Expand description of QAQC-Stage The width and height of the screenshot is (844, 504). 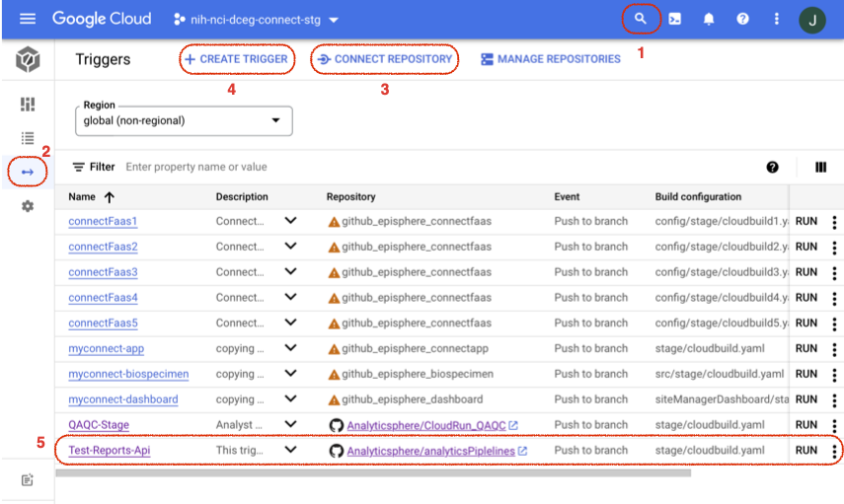(290, 424)
